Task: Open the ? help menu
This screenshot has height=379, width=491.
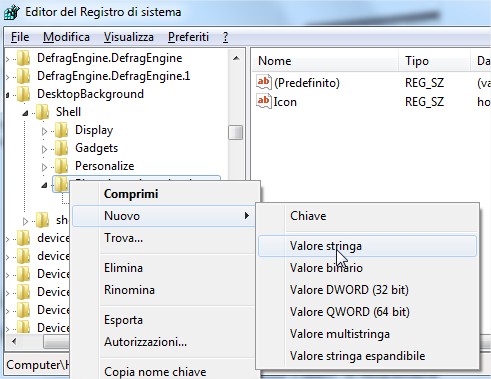Action: (x=226, y=37)
